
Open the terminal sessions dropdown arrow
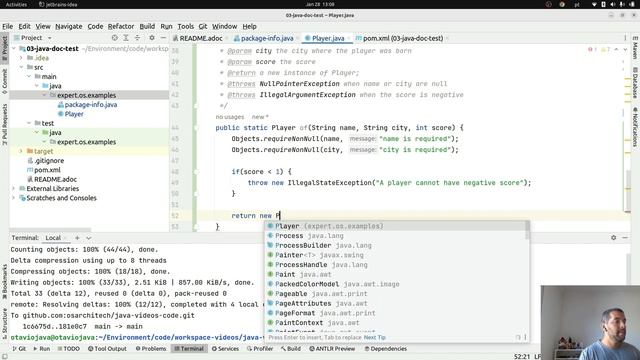click(x=89, y=238)
